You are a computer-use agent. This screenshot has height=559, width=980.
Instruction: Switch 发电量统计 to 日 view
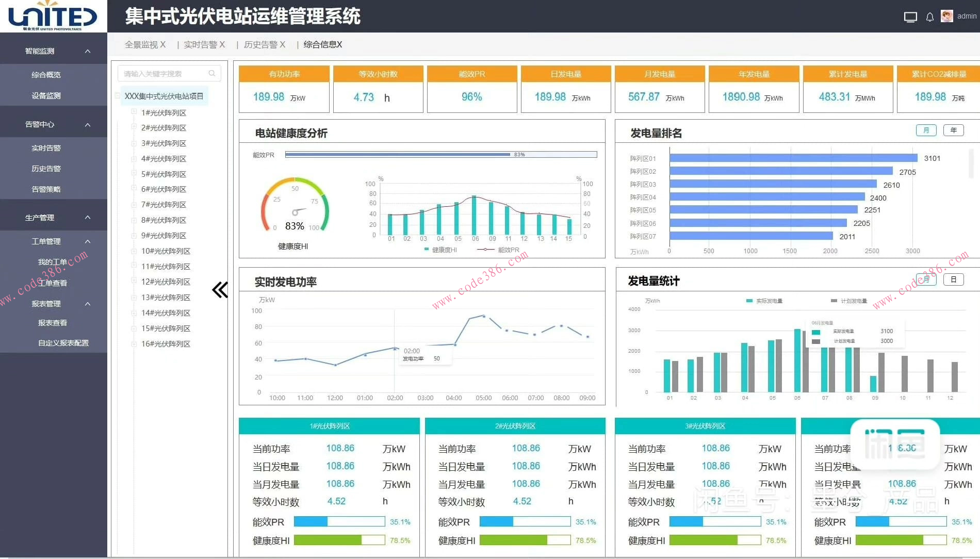pos(953,279)
